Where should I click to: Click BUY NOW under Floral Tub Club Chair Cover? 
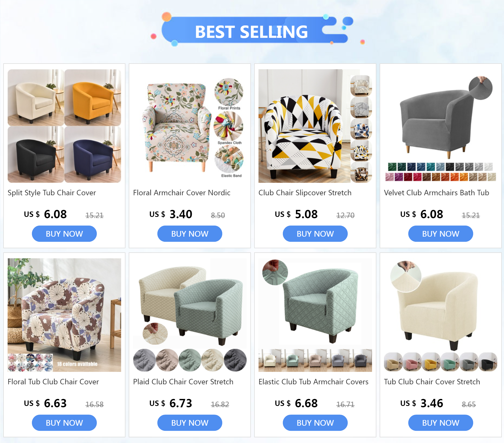(64, 423)
